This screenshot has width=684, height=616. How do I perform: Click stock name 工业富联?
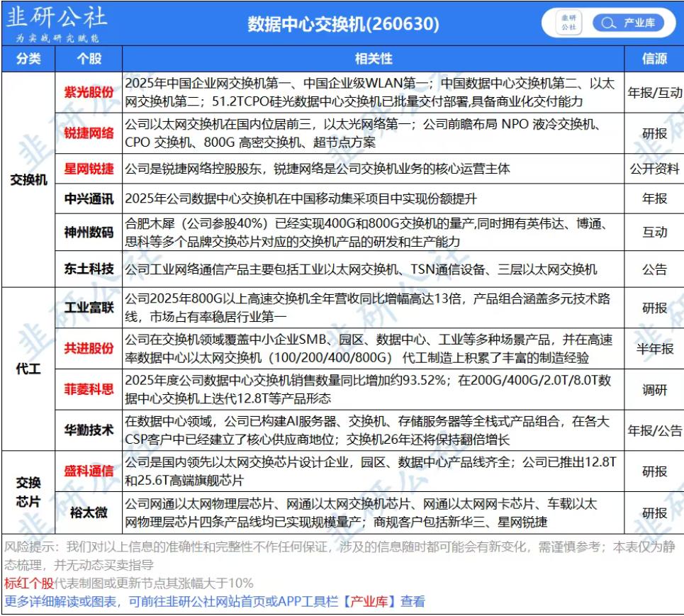pyautogui.click(x=89, y=308)
